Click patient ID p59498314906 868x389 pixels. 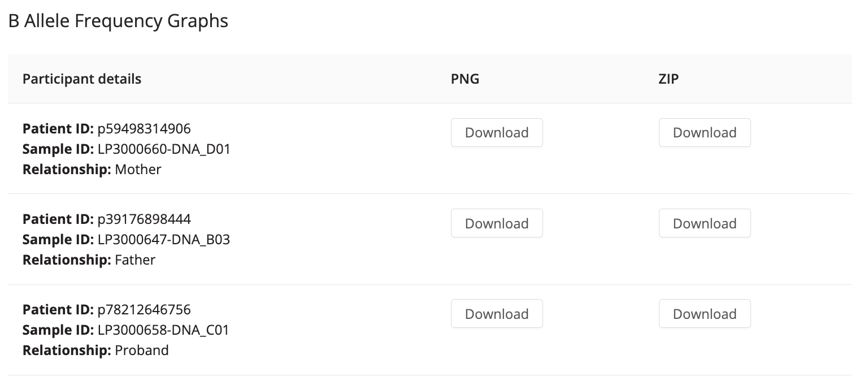click(x=144, y=128)
